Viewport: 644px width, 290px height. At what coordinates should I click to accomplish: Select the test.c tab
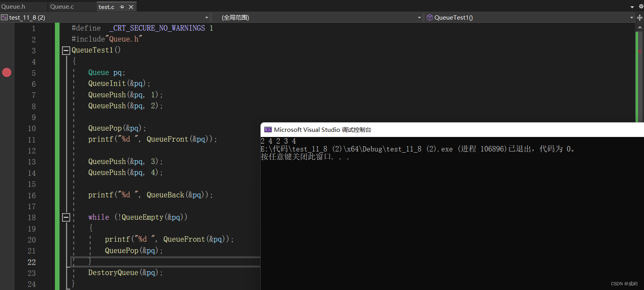106,7
